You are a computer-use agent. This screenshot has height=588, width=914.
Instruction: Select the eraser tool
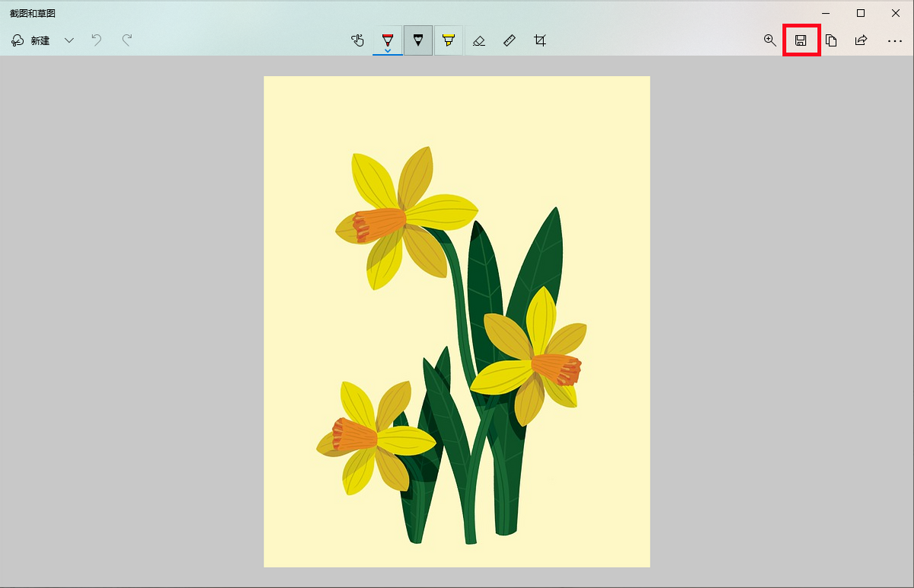point(479,40)
